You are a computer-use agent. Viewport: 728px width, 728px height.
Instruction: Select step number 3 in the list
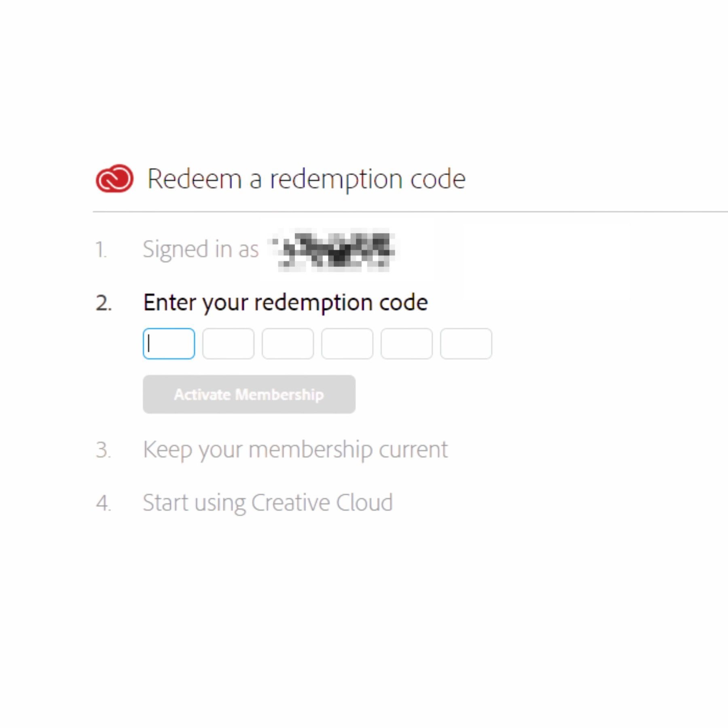(103, 450)
